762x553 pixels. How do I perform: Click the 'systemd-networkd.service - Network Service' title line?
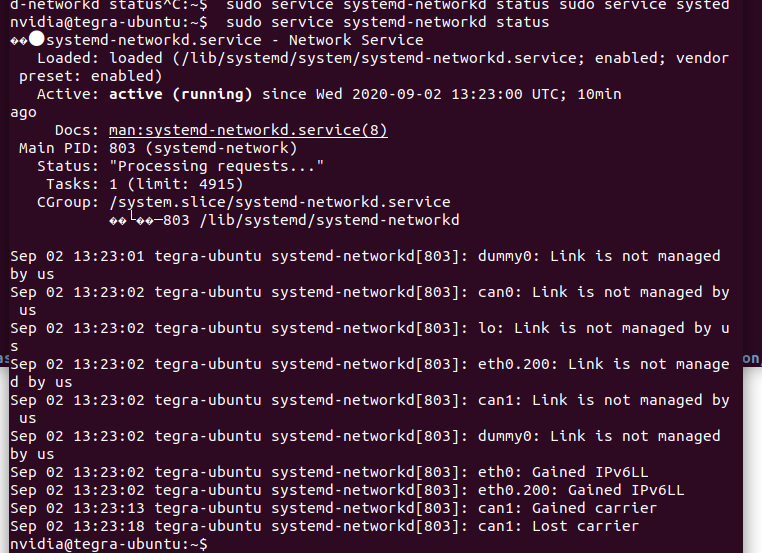[235, 40]
